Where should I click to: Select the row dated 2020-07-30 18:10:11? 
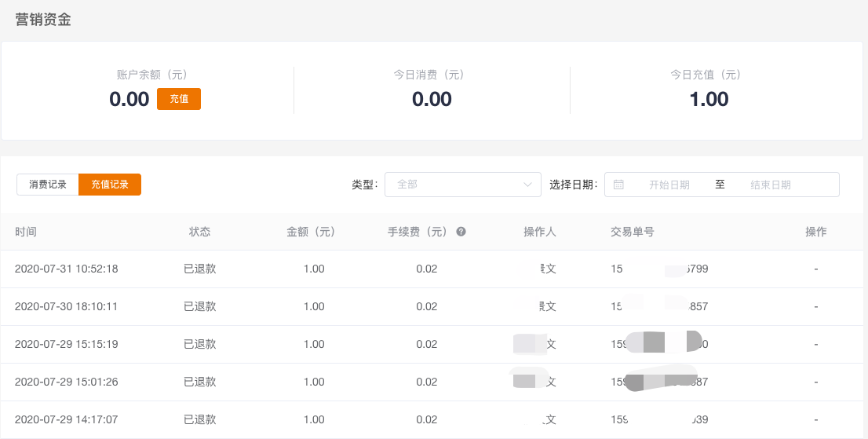(x=67, y=306)
